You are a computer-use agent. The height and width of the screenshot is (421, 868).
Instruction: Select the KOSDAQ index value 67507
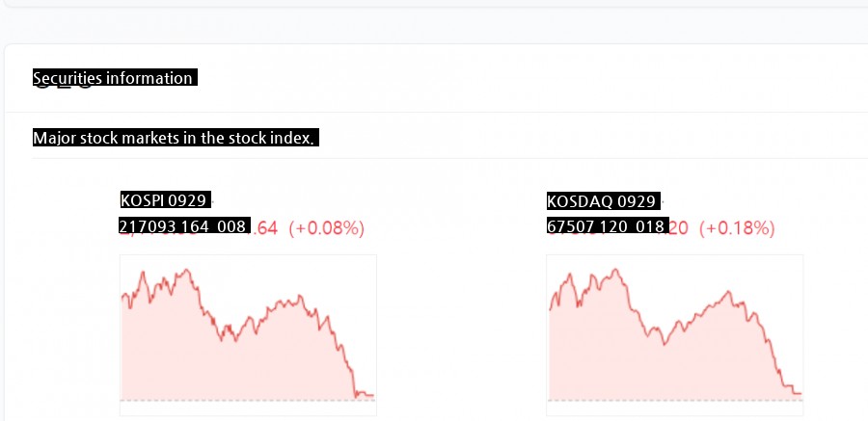566,227
